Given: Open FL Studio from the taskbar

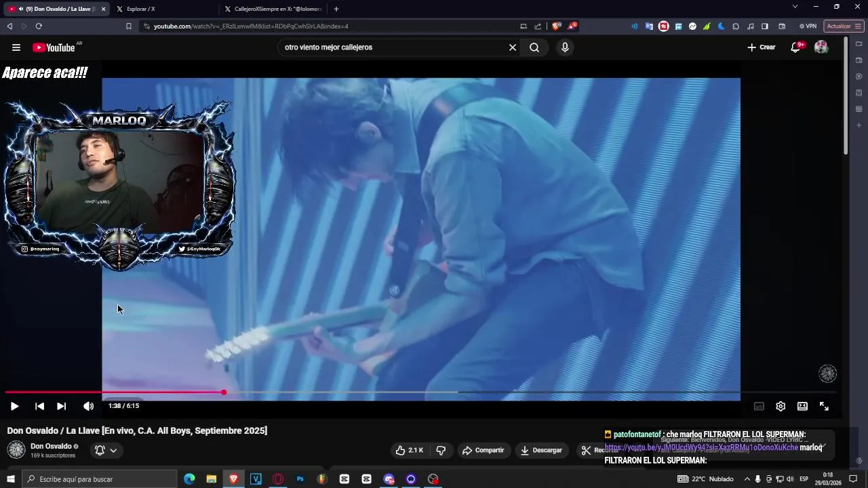Looking at the screenshot, I should coord(322,479).
